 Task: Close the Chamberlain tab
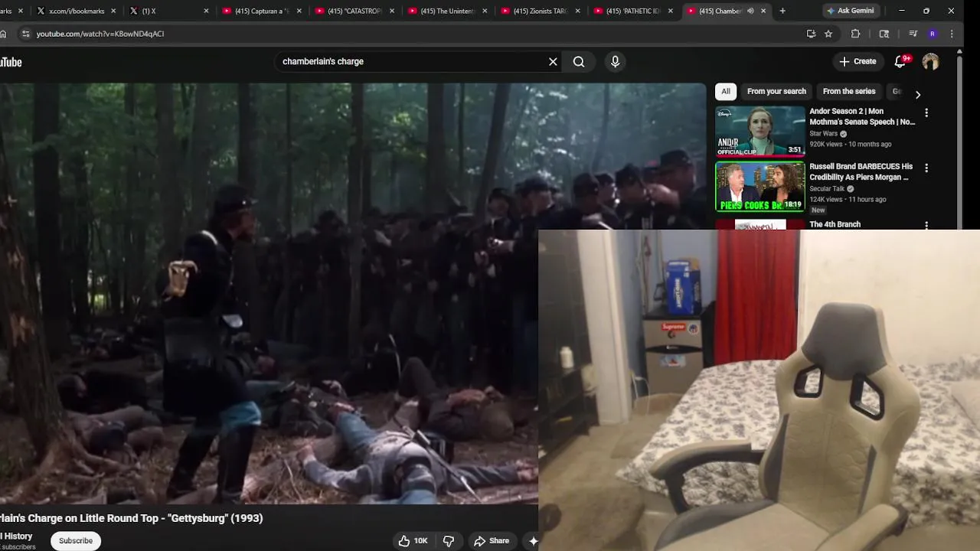763,11
